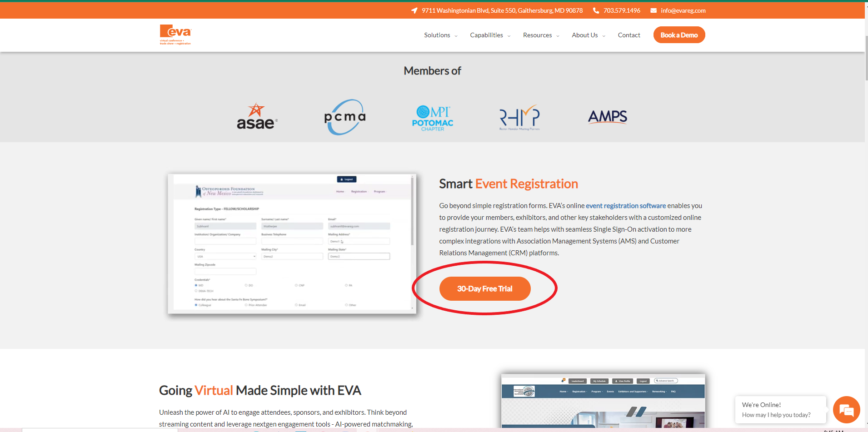
Task: Click the Washingtonian Blvd address link
Action: (502, 10)
